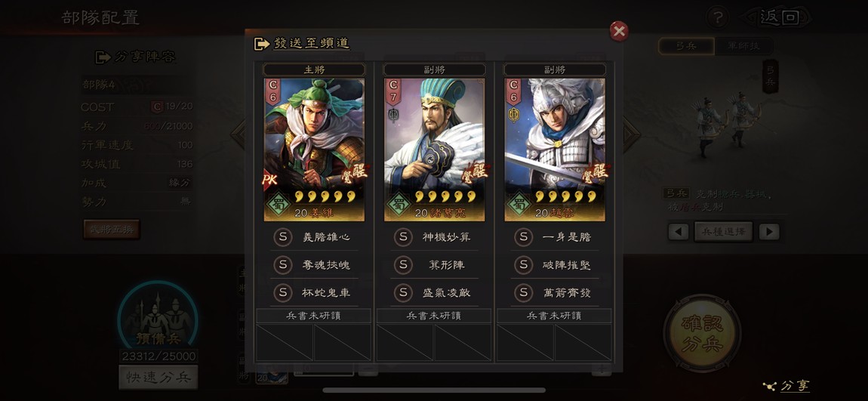Click the 杯蛇鬼車 skill entry
868x401 pixels.
click(x=314, y=293)
